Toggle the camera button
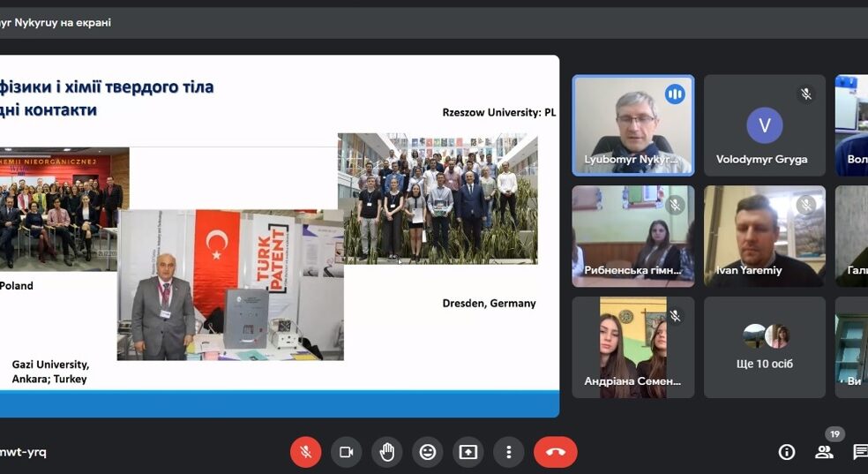 (x=347, y=452)
